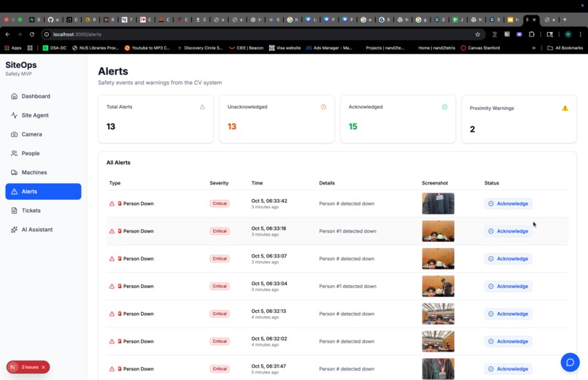Acknowledge the 06:31:47 alert
The width and height of the screenshot is (588, 380).
[508, 369]
